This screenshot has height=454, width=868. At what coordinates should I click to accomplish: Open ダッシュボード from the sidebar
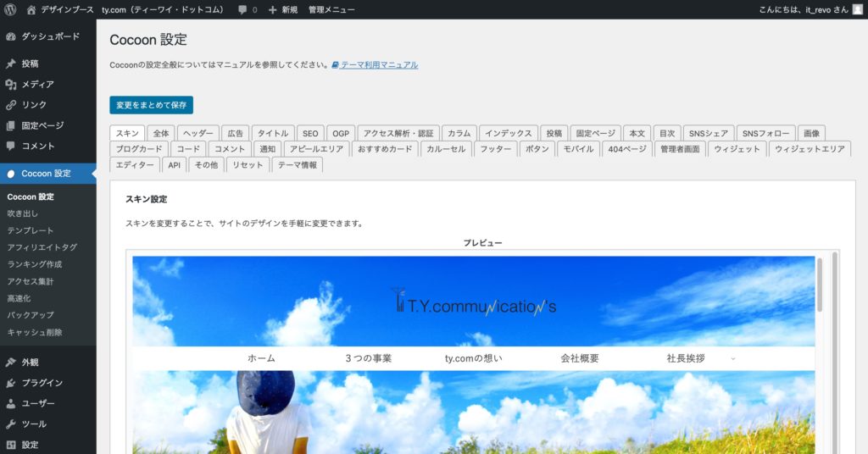49,36
